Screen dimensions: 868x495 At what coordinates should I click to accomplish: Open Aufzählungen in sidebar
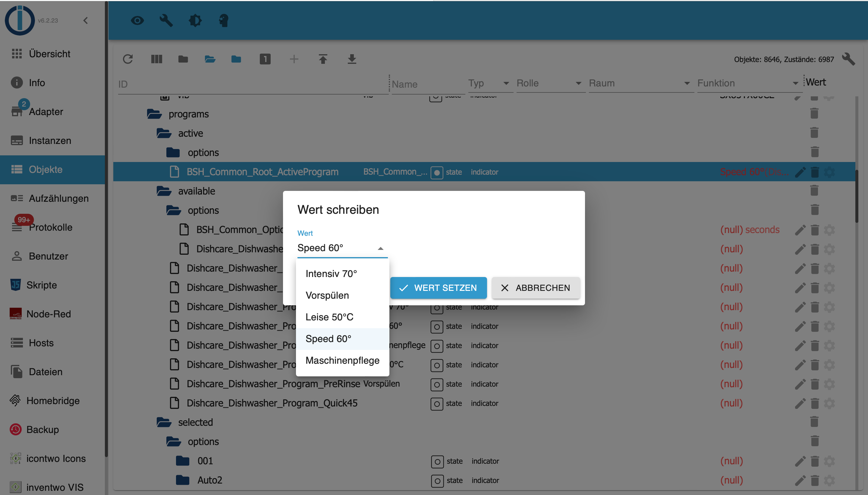pos(53,198)
